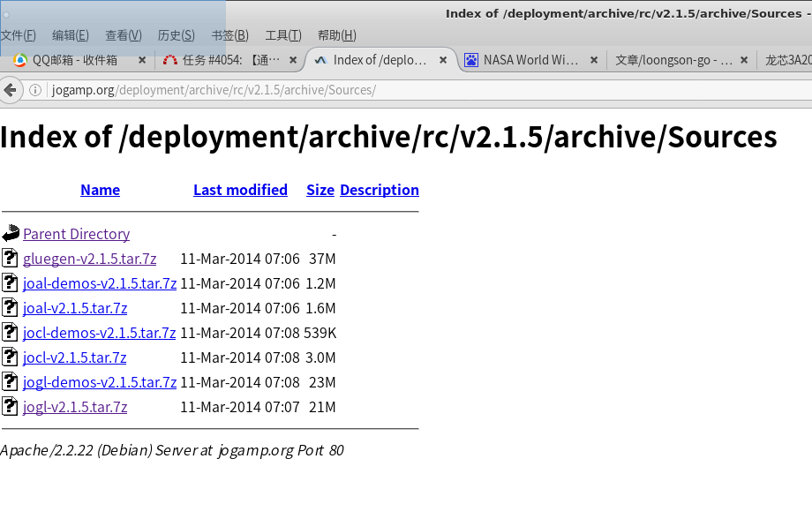Click the Parent Directory back-arrow icon
Viewport: 812px width, 519px height.
pos(11,234)
